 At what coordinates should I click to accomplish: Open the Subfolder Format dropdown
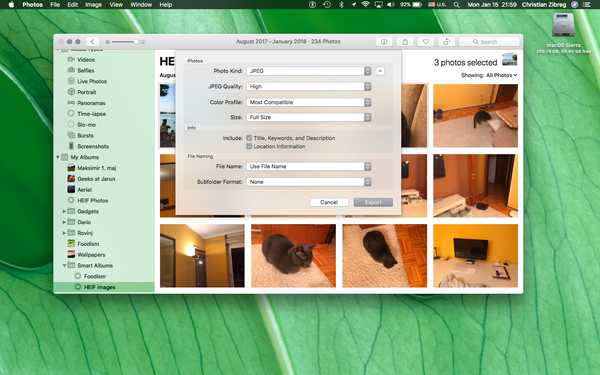(309, 182)
